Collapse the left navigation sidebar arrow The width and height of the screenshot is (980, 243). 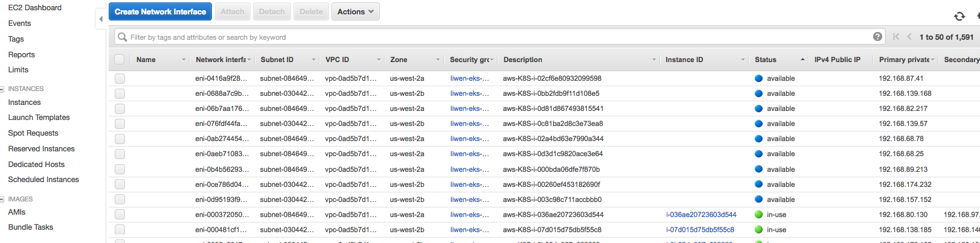[x=101, y=19]
